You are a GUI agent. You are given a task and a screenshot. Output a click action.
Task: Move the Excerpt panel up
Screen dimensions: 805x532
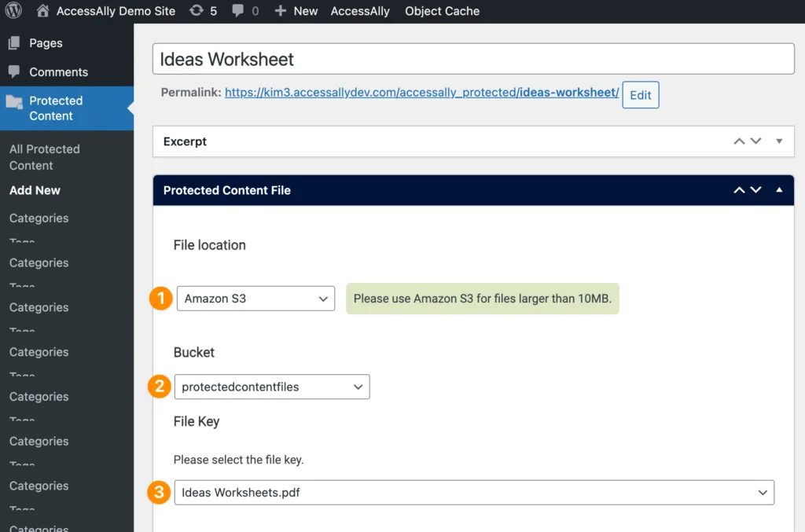pos(739,141)
